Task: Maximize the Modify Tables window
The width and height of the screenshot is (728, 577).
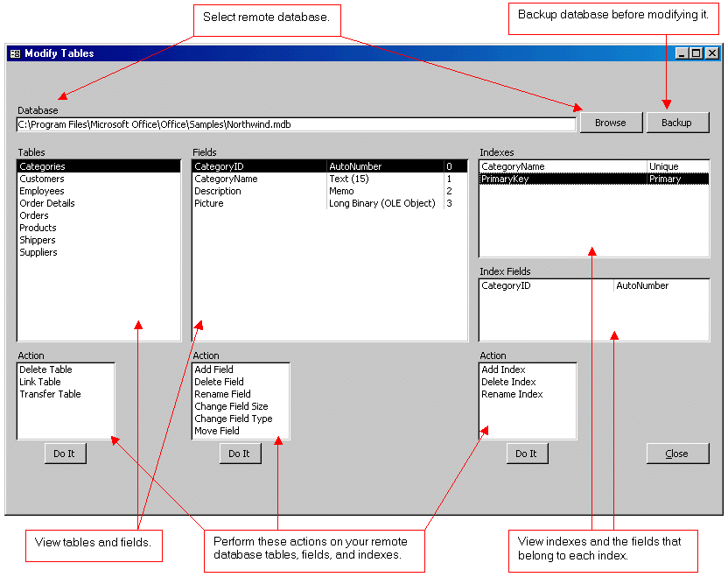Action: 696,53
